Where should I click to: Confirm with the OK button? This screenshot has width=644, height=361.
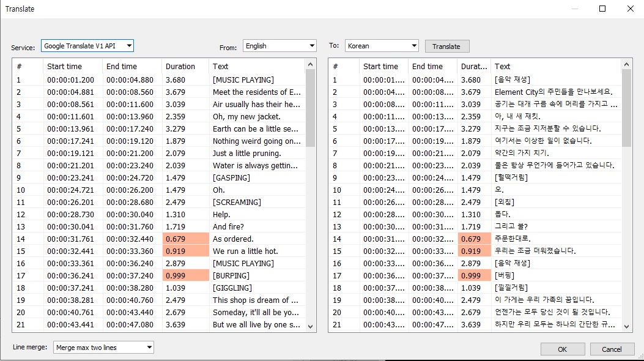point(563,349)
